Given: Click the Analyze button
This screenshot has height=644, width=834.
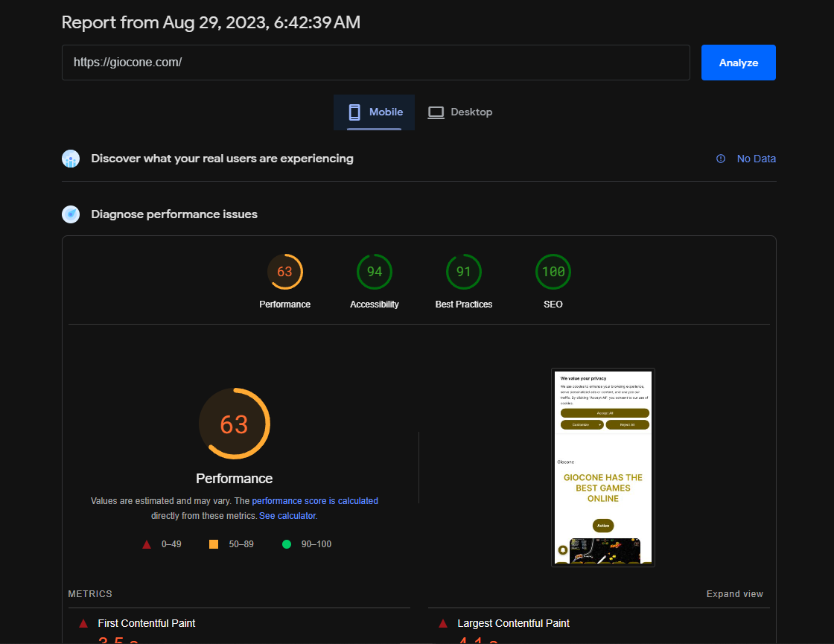Looking at the screenshot, I should pos(738,63).
